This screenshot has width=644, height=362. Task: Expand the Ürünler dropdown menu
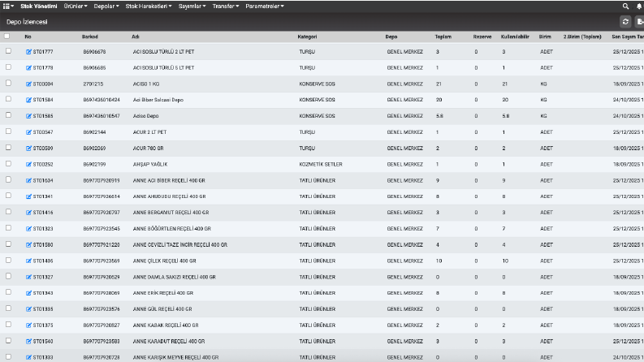coord(76,6)
